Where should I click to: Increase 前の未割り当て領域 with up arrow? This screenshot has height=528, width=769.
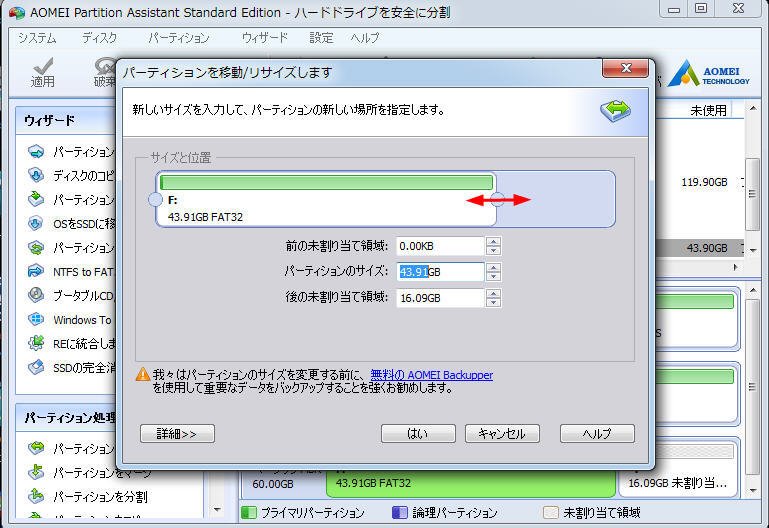(493, 241)
